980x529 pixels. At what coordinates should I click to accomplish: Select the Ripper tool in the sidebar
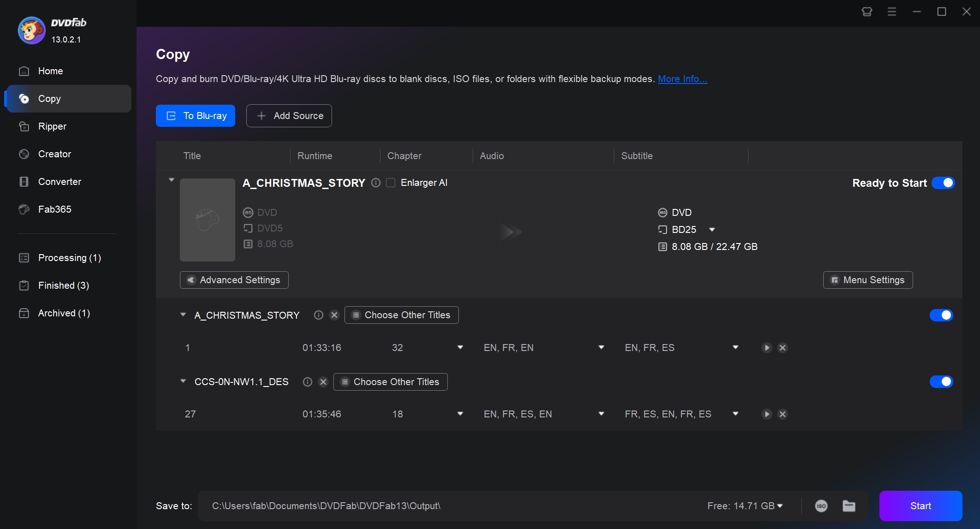click(x=52, y=126)
